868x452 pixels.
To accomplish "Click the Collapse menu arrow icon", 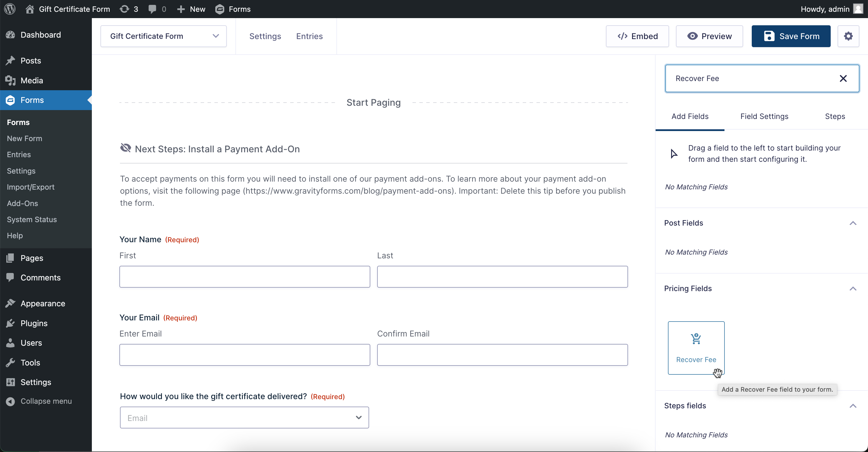I will [x=10, y=401].
